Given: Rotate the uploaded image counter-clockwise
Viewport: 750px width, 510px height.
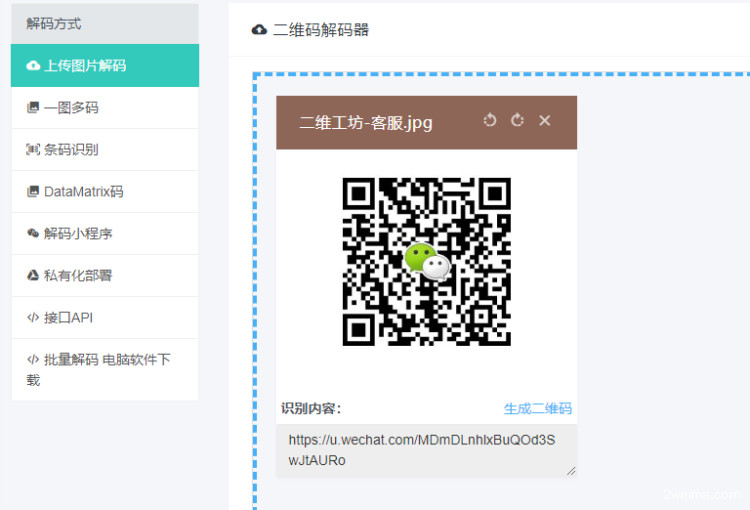Looking at the screenshot, I should point(490,121).
